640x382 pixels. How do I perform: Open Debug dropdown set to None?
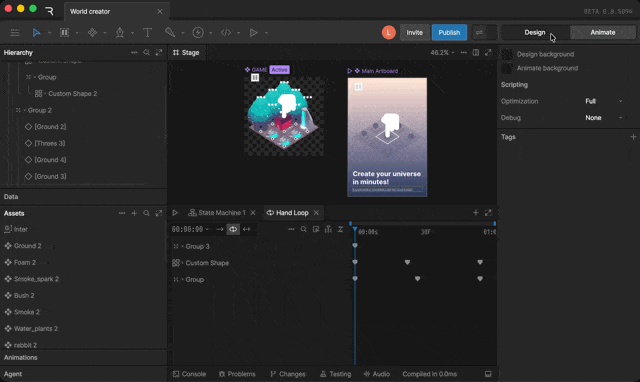click(604, 118)
